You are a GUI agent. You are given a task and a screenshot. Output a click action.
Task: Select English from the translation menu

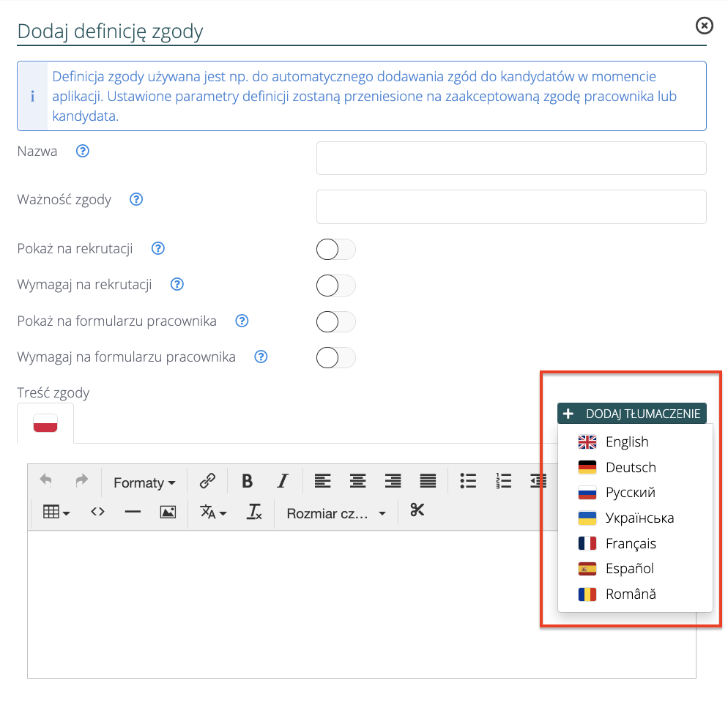tap(627, 442)
